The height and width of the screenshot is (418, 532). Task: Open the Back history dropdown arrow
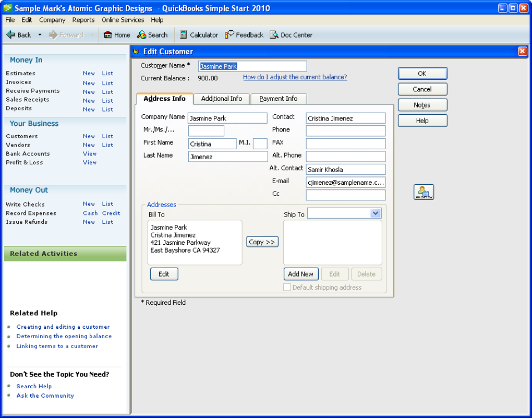[40, 34]
